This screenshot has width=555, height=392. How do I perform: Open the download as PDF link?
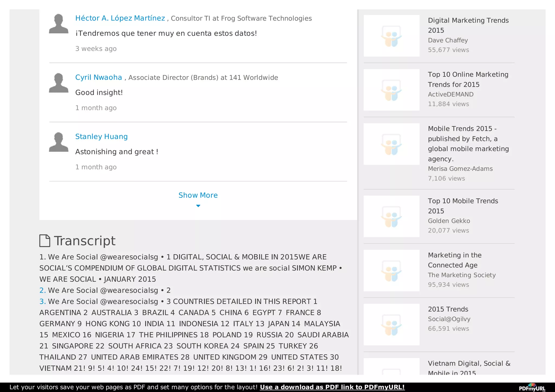[x=332, y=387]
